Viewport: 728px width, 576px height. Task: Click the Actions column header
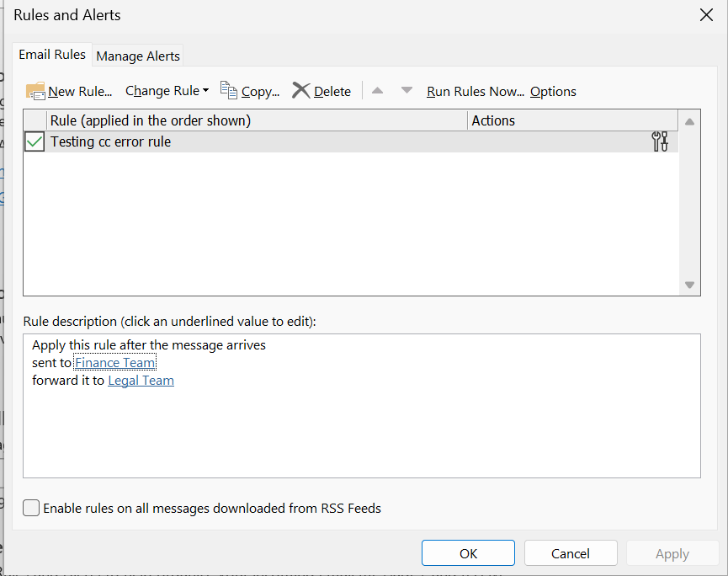point(572,120)
